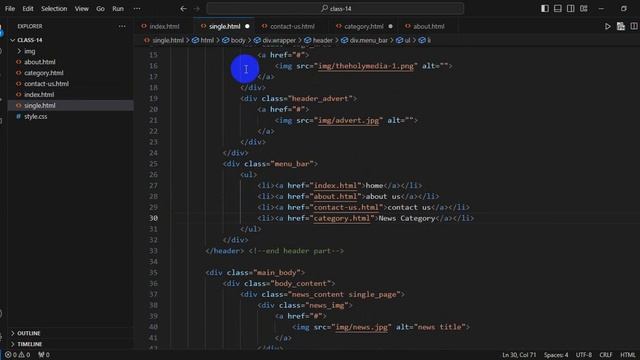This screenshot has height=360, width=640.
Task: Follow category.html href link on line 30
Action: 342,218
